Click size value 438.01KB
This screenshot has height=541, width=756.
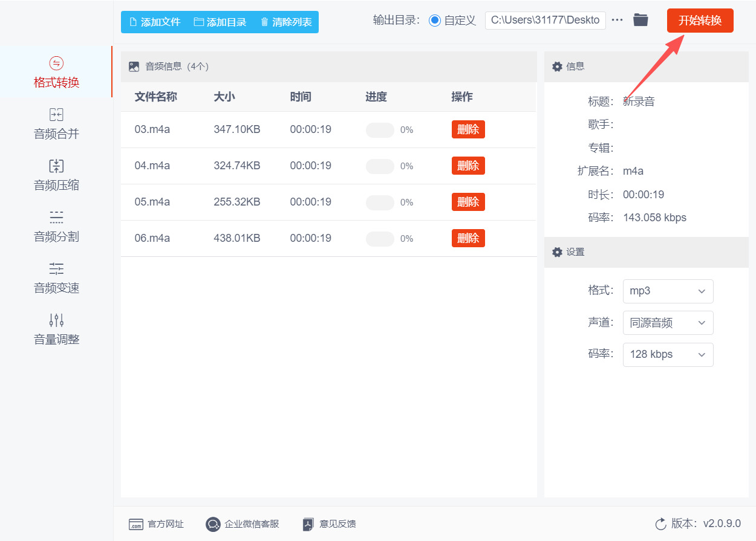pos(237,238)
